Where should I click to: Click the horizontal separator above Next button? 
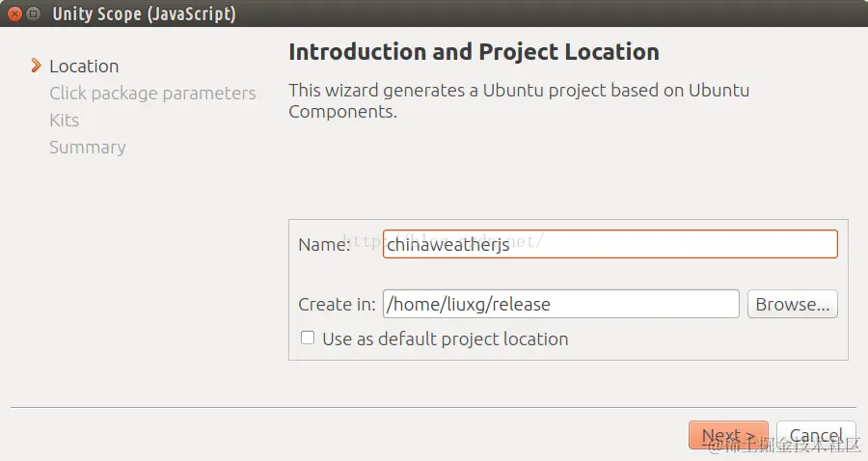click(x=433, y=407)
